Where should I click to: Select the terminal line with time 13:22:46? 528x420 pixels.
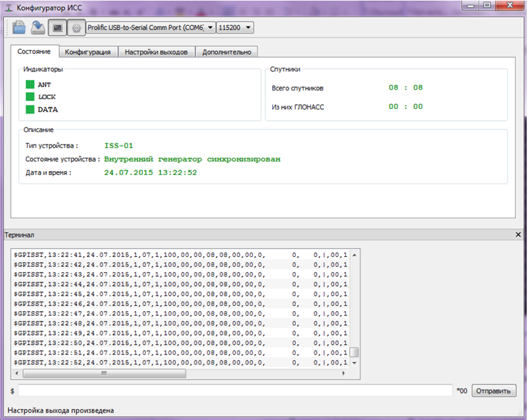click(181, 304)
